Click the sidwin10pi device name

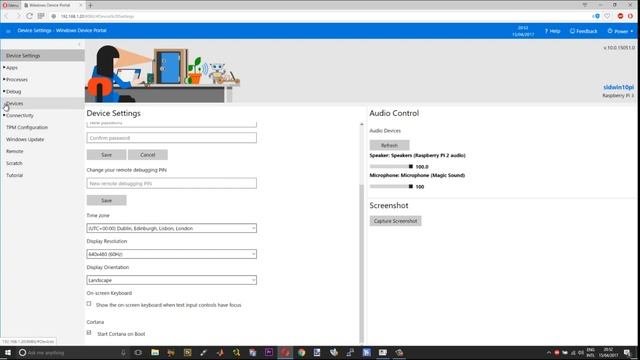coord(618,87)
